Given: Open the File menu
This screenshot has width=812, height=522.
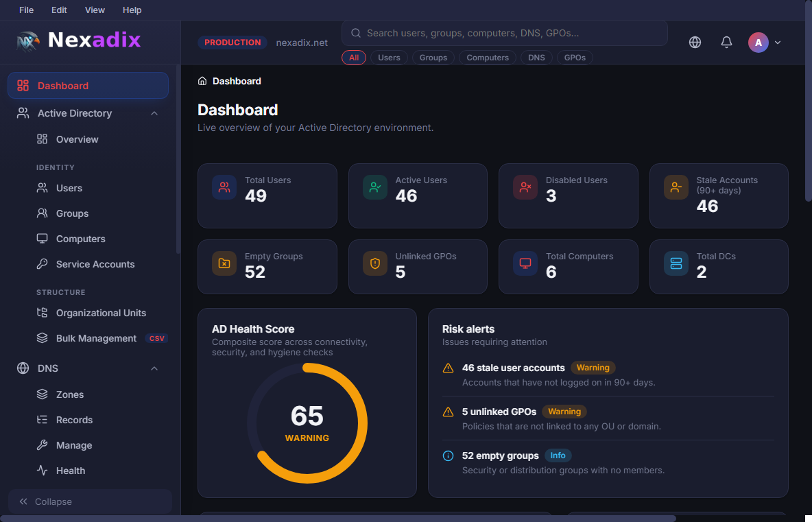Looking at the screenshot, I should tap(27, 10).
